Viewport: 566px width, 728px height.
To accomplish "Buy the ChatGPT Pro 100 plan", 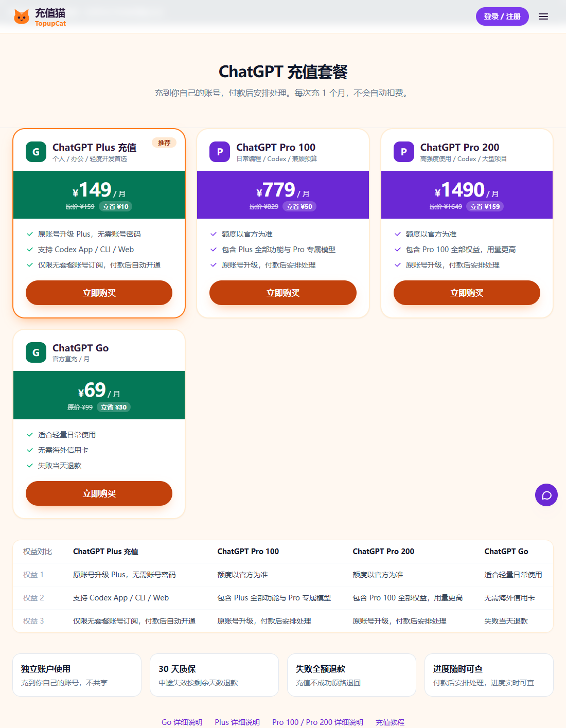I will pos(283,293).
